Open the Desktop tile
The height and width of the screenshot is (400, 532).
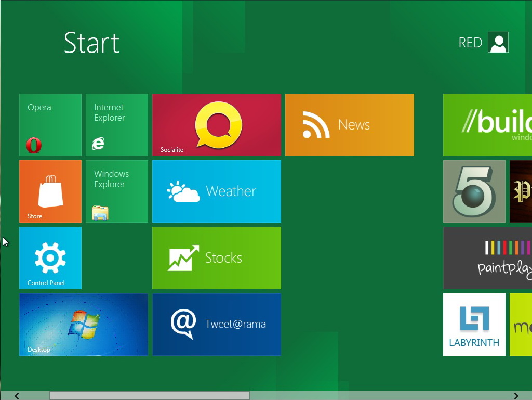[x=84, y=325]
